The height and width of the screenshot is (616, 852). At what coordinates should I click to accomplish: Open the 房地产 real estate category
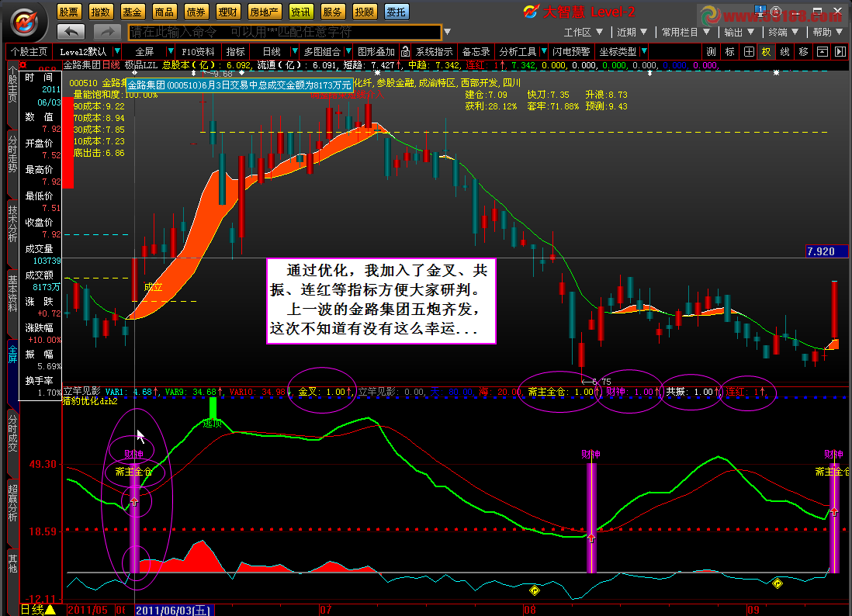click(x=264, y=12)
